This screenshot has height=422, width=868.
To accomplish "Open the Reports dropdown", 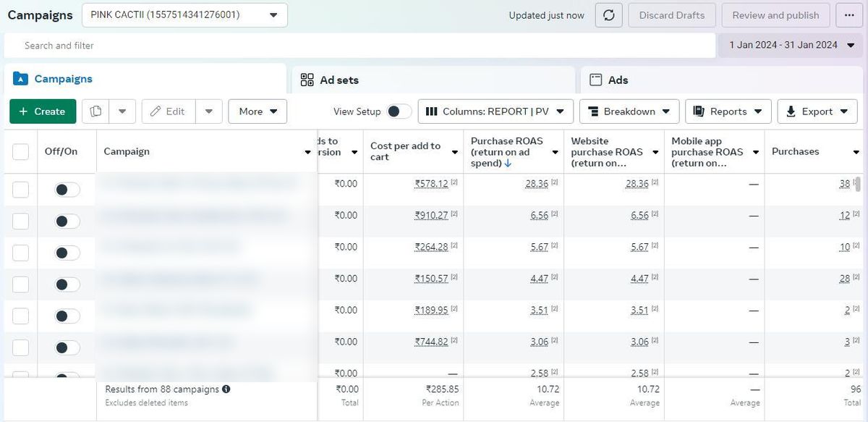I will [728, 111].
